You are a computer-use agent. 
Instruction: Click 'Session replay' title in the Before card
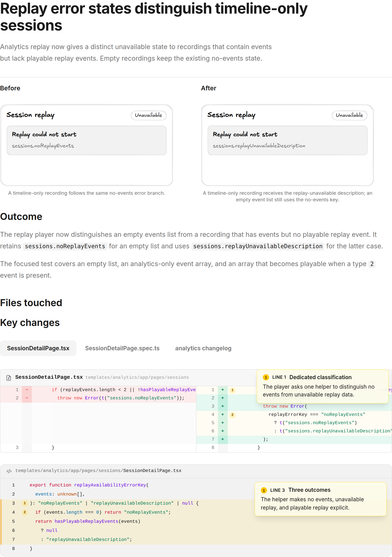(30, 115)
